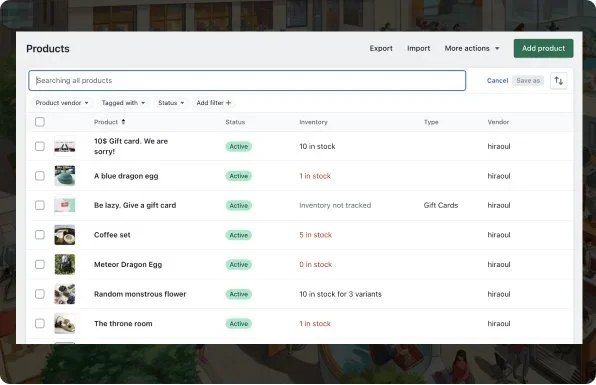Open the A blue dragon egg product
This screenshot has width=596, height=385.
click(126, 176)
